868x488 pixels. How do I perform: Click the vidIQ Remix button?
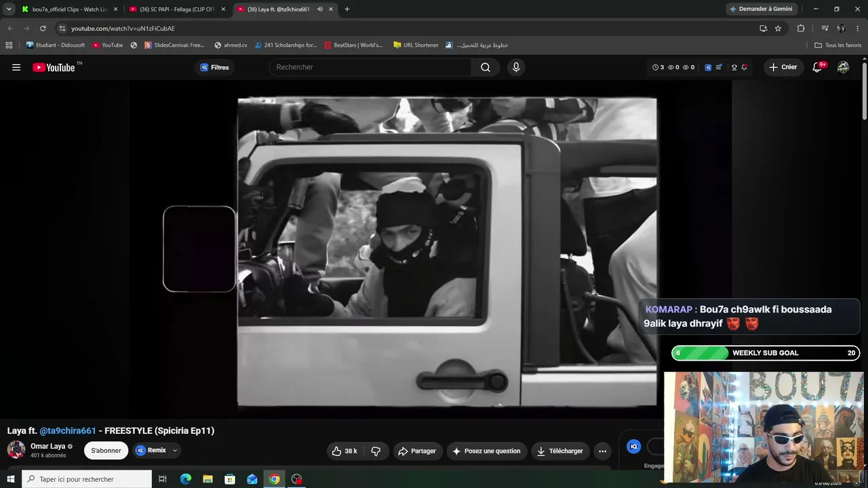click(151, 450)
